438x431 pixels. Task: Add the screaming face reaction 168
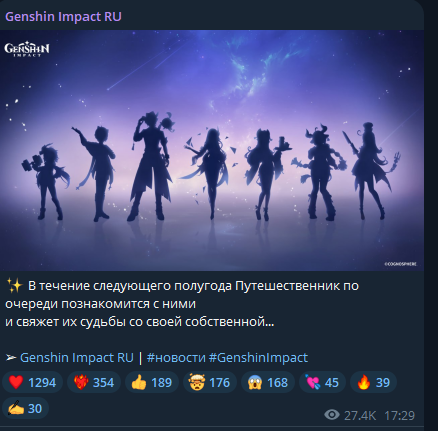pos(268,382)
